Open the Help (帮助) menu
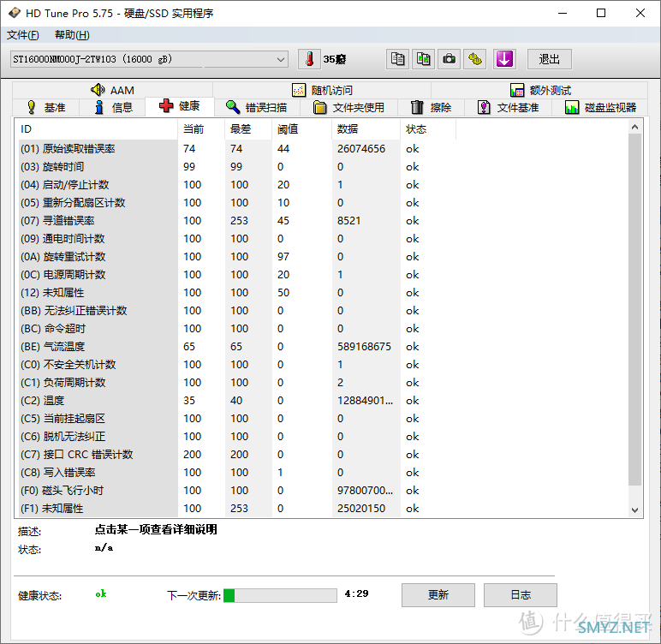This screenshot has width=661, height=644. 72,35
